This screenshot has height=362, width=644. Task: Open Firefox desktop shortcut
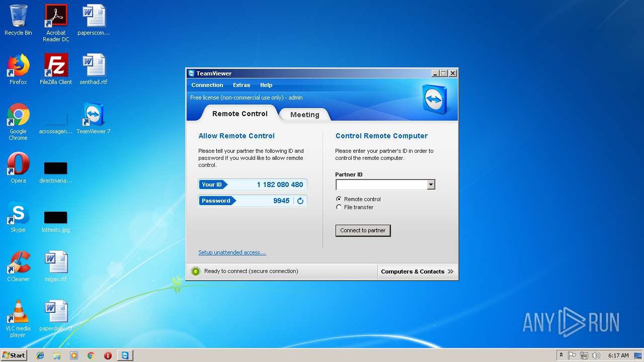[x=18, y=69]
